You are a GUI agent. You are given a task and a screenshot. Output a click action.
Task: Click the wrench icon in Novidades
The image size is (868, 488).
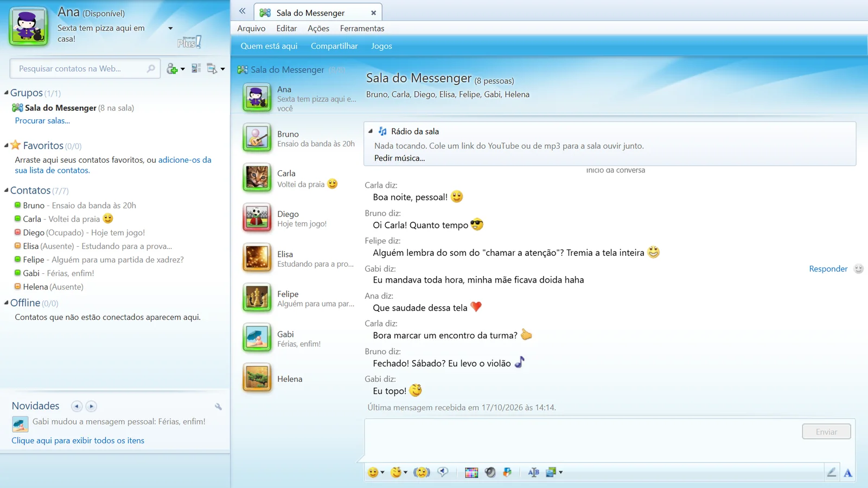[x=218, y=407]
